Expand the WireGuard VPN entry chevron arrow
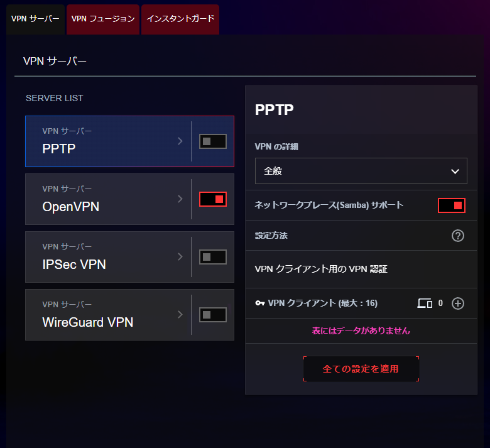 point(180,315)
